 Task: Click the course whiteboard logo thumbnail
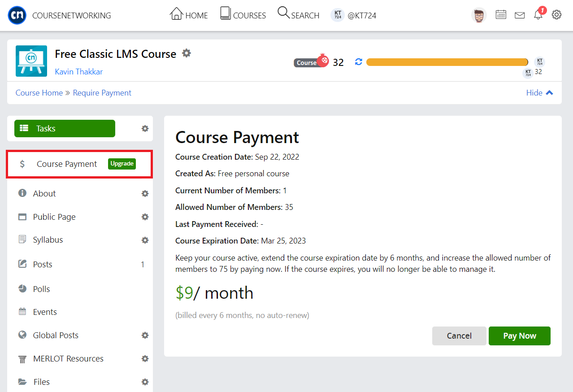pyautogui.click(x=31, y=61)
